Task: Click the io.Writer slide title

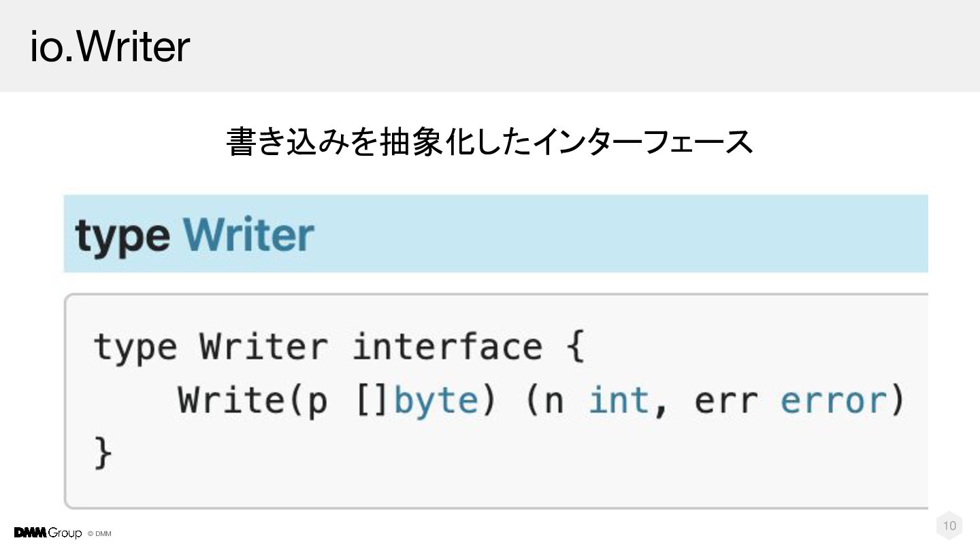Action: click(x=110, y=47)
